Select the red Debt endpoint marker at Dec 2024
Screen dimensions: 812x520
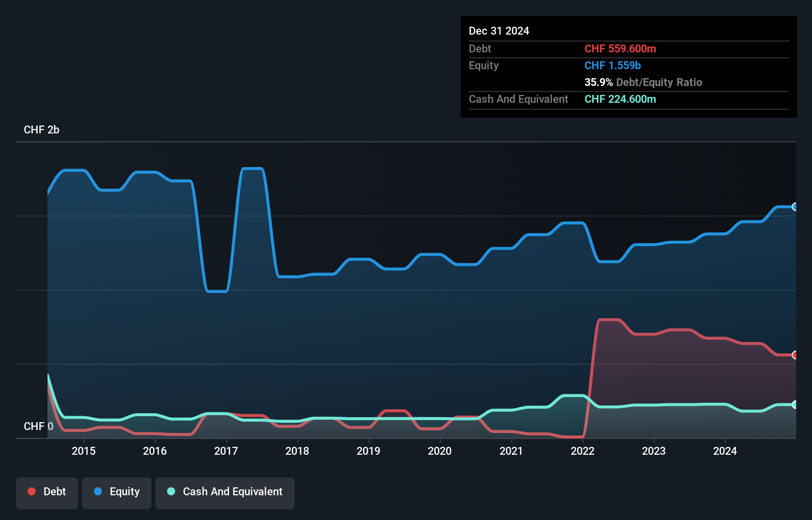point(795,355)
